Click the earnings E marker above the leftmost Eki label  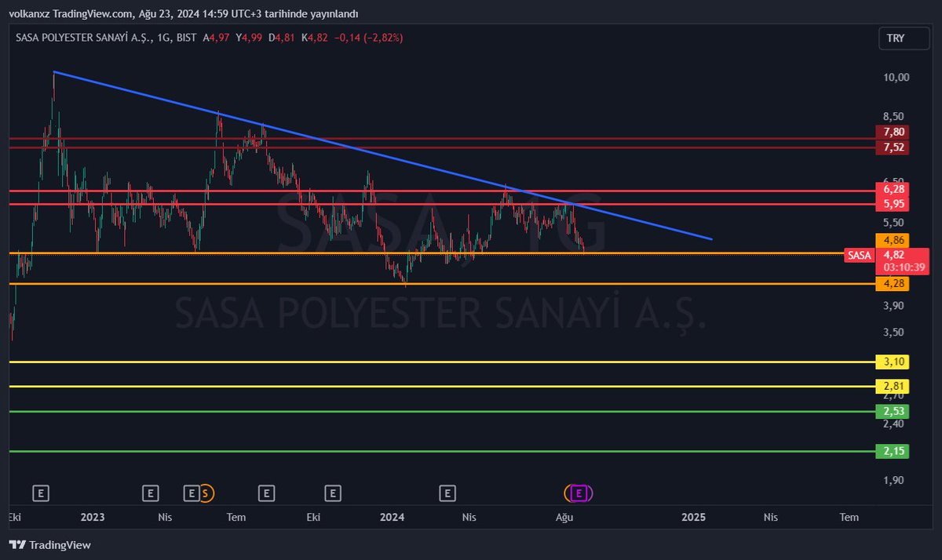pos(42,493)
